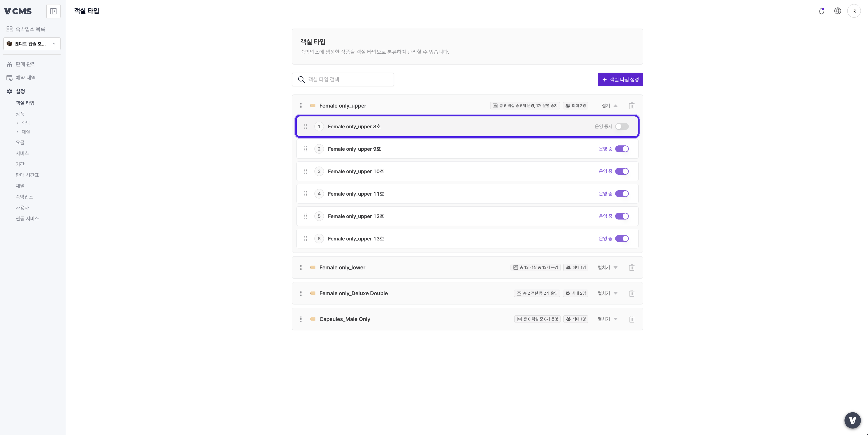
Task: Grab the drag handle of Female only_Deluxe Double
Action: (x=301, y=293)
